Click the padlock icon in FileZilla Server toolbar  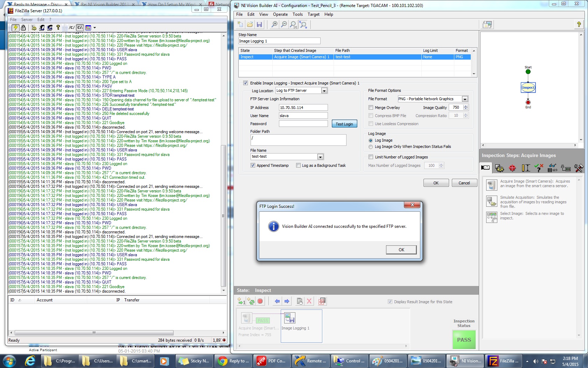point(23,28)
